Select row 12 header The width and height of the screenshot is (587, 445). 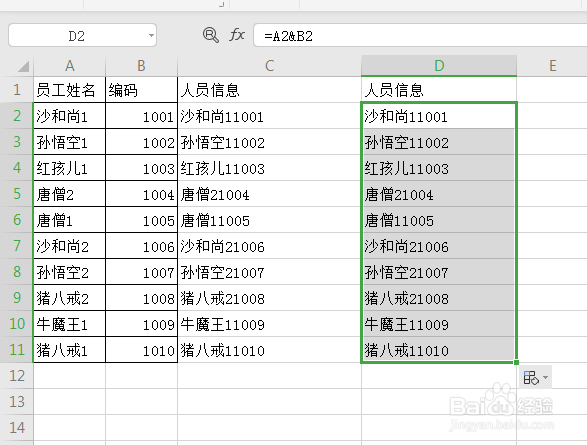pos(17,376)
